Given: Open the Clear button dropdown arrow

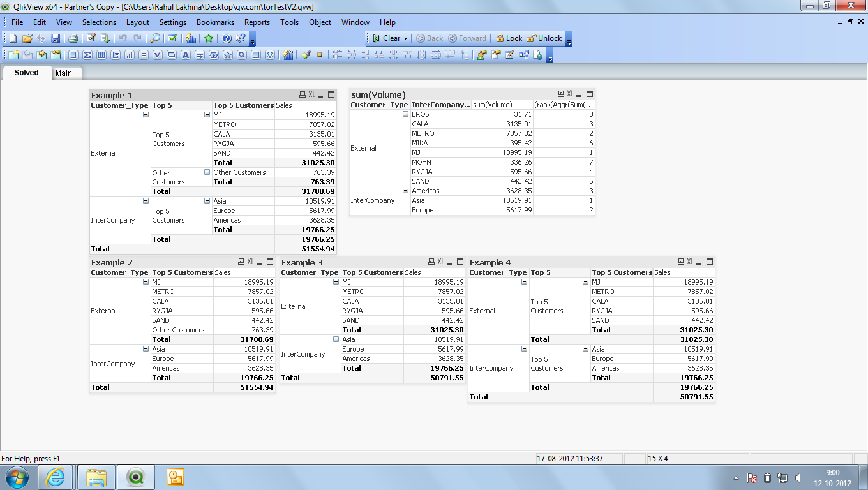Looking at the screenshot, I should 405,38.
